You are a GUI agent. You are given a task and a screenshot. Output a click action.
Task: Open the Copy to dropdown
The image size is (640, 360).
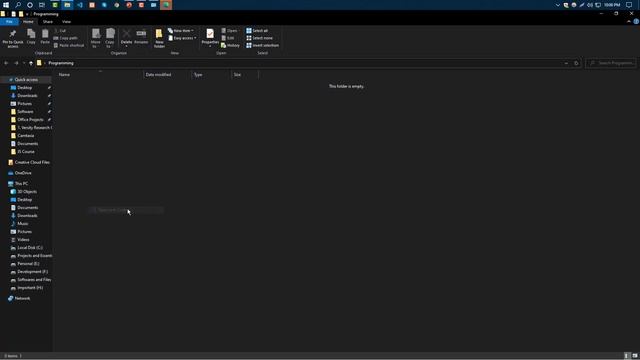click(110, 38)
